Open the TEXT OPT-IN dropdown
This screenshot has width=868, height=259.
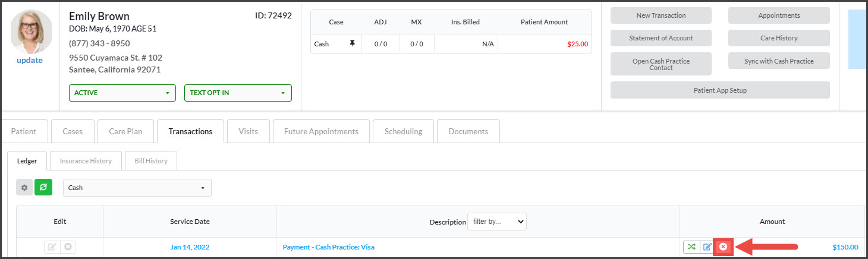click(x=238, y=93)
